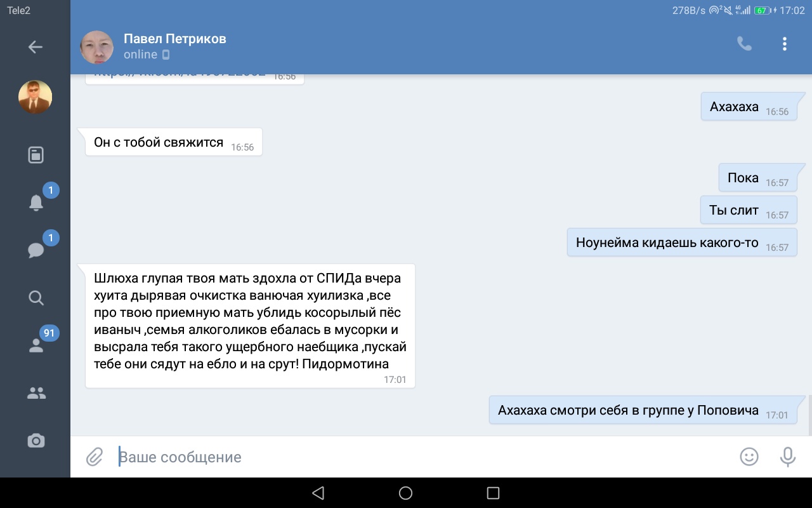Open the news feed icon in sidebar
Image resolution: width=812 pixels, height=508 pixels.
point(36,155)
